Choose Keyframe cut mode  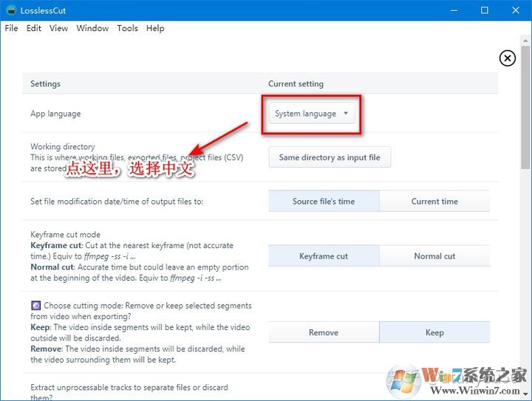click(324, 256)
